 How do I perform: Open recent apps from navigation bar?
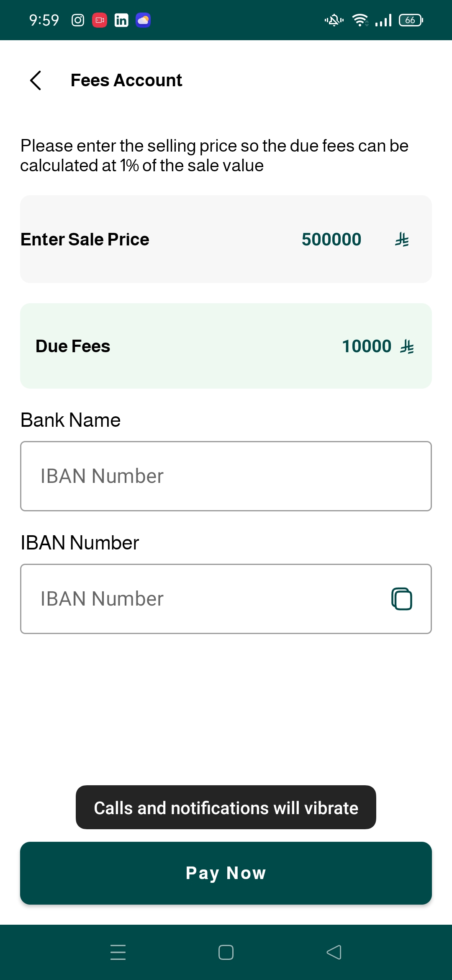click(118, 952)
